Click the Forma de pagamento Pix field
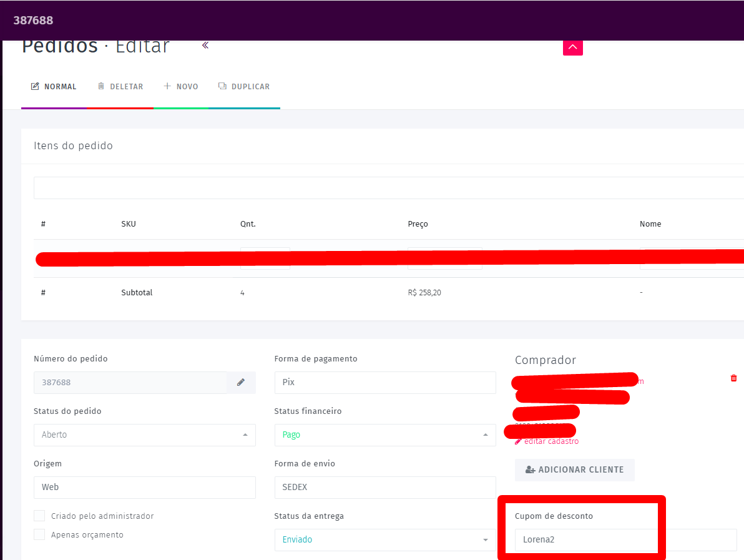 coord(385,383)
